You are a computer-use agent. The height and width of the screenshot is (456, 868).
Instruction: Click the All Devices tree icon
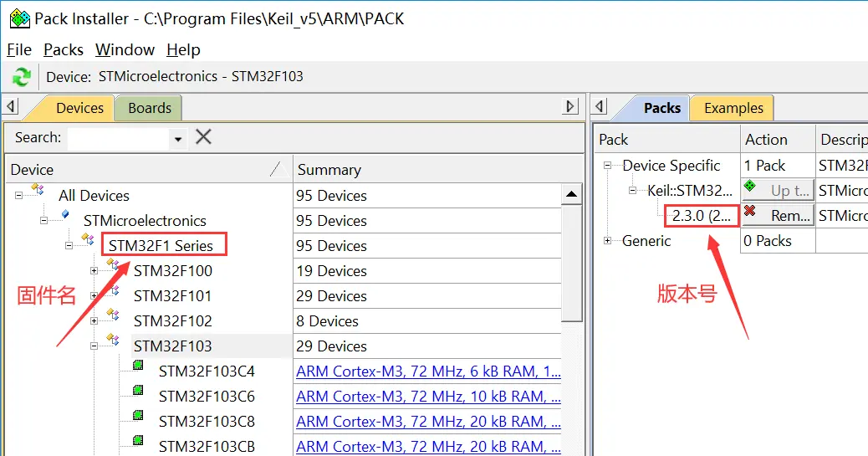pos(38,190)
